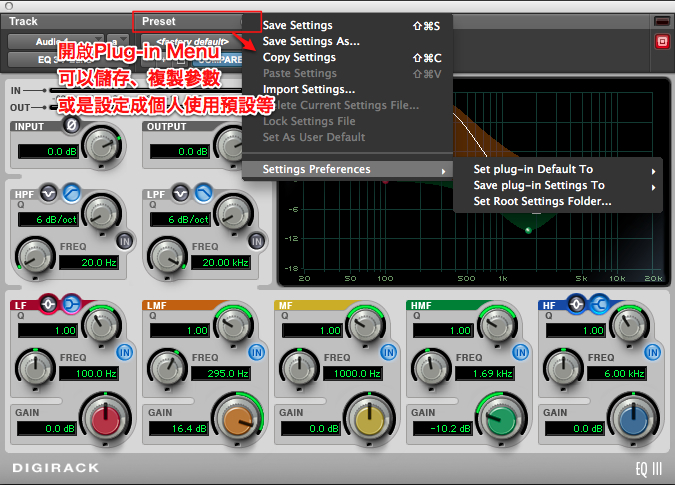This screenshot has height=485, width=675.
Task: Click the HMF Q knob
Action: (x=498, y=325)
